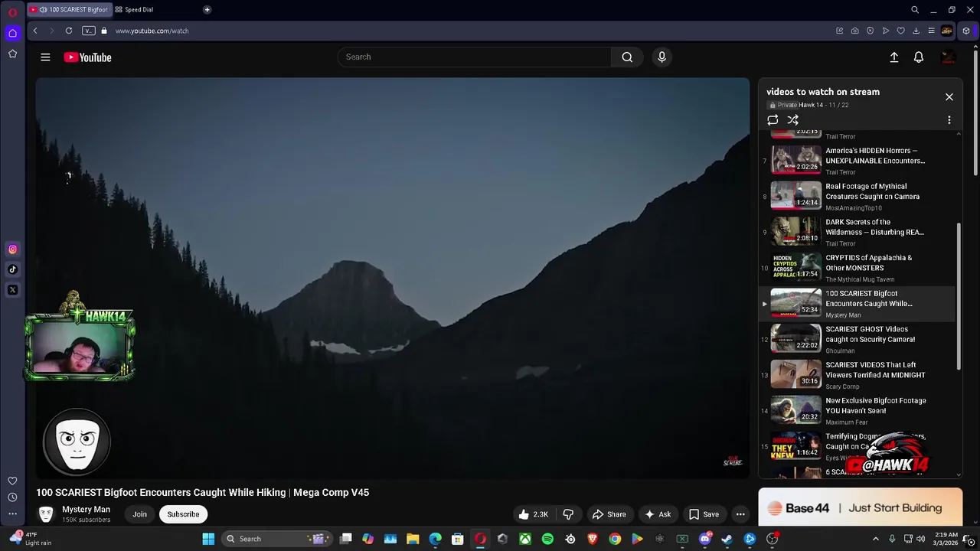Image resolution: width=980 pixels, height=551 pixels.
Task: Open browser downloads icon
Action: coord(916,31)
